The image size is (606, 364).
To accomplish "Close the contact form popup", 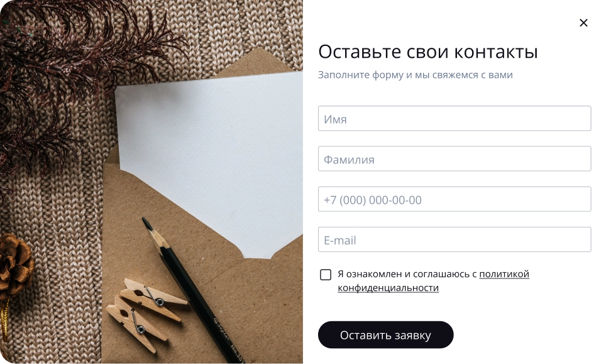I will tap(583, 23).
